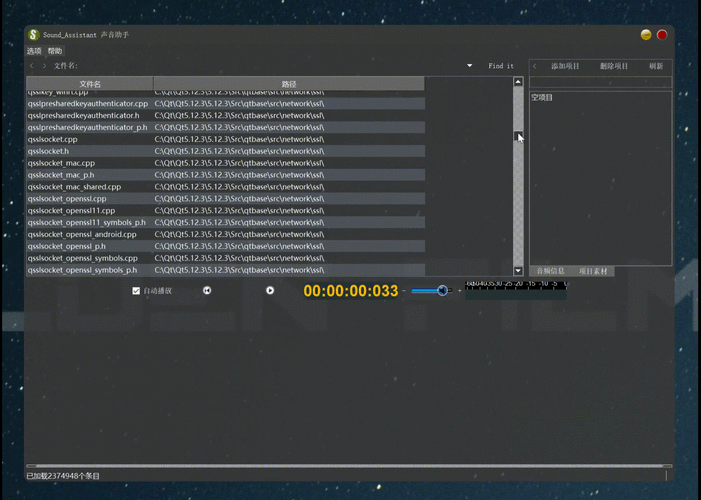
Task: Click the minus icon left of volume slider
Action: pyautogui.click(x=404, y=291)
